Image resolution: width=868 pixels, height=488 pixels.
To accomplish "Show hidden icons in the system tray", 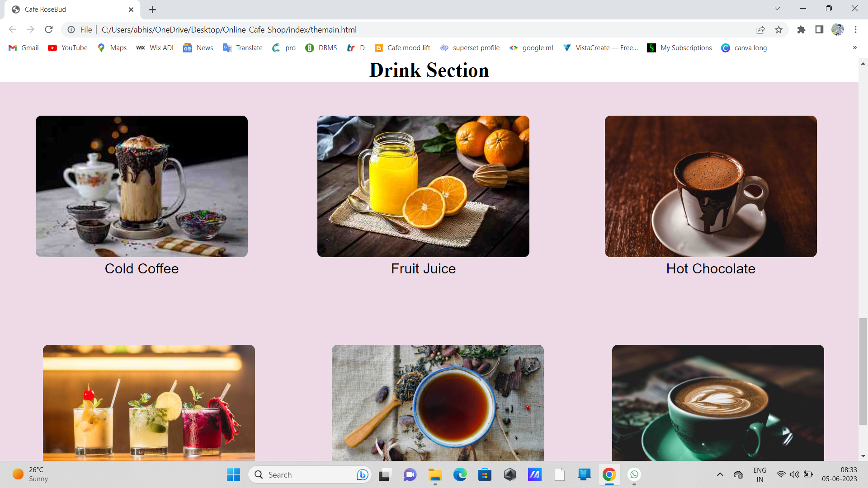I will click(720, 474).
